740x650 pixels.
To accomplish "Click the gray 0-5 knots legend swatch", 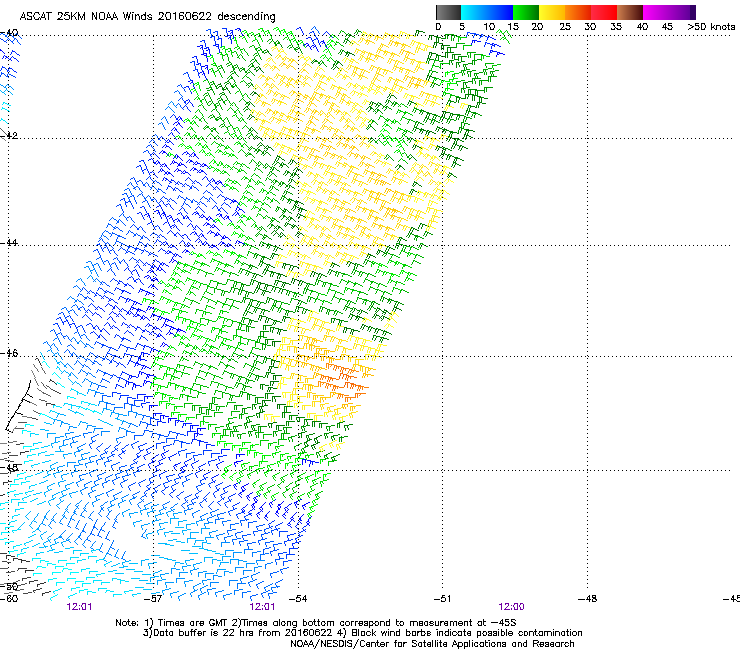I will point(448,12).
